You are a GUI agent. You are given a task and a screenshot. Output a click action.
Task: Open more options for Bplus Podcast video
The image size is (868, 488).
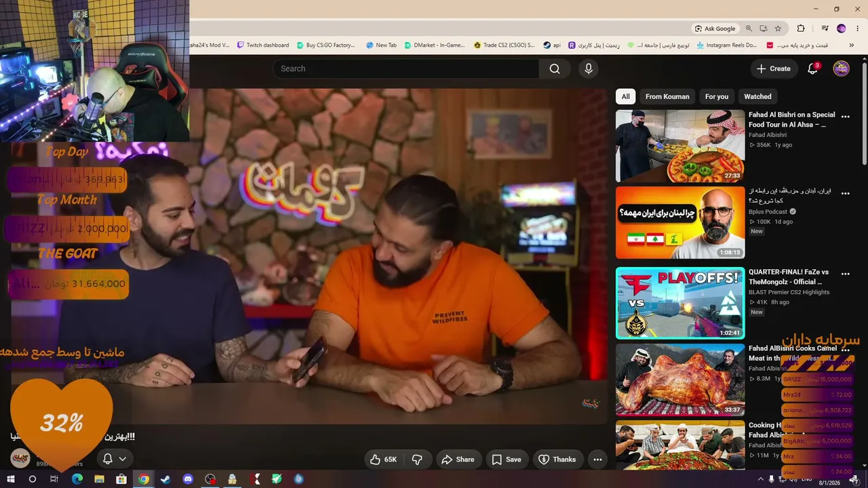(x=846, y=193)
